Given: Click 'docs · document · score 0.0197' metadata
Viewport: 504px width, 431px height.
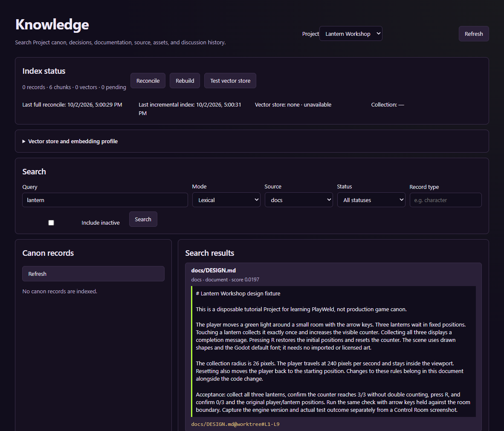Looking at the screenshot, I should 225,280.
